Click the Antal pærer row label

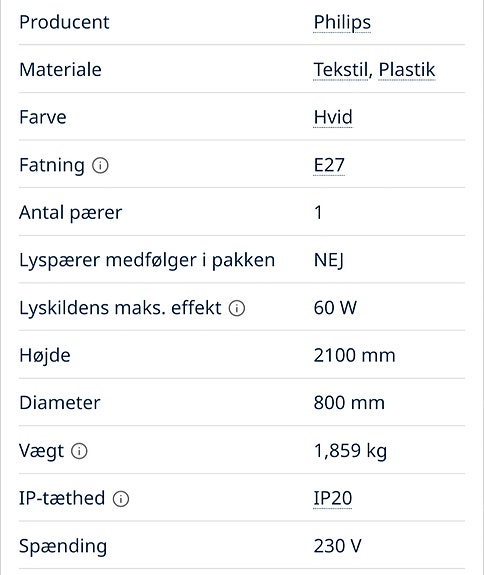[70, 213]
